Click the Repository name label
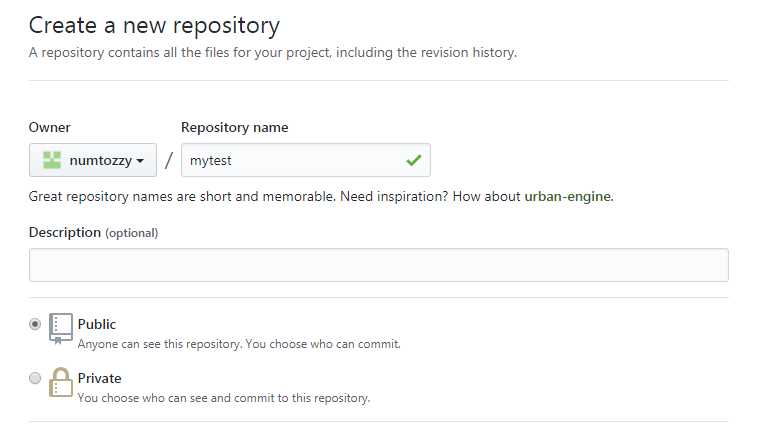Viewport: 778px width, 429px height. [x=235, y=127]
